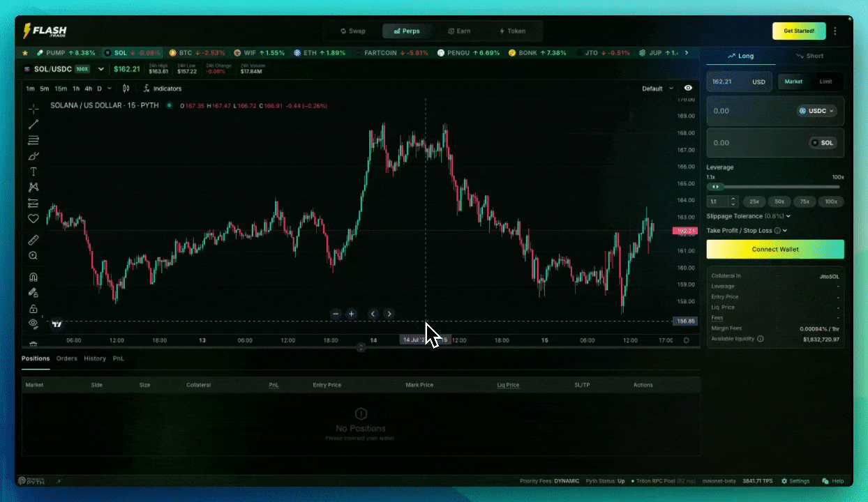This screenshot has width=868, height=502.
Task: Open chart settings gear on time axis
Action: 686,340
